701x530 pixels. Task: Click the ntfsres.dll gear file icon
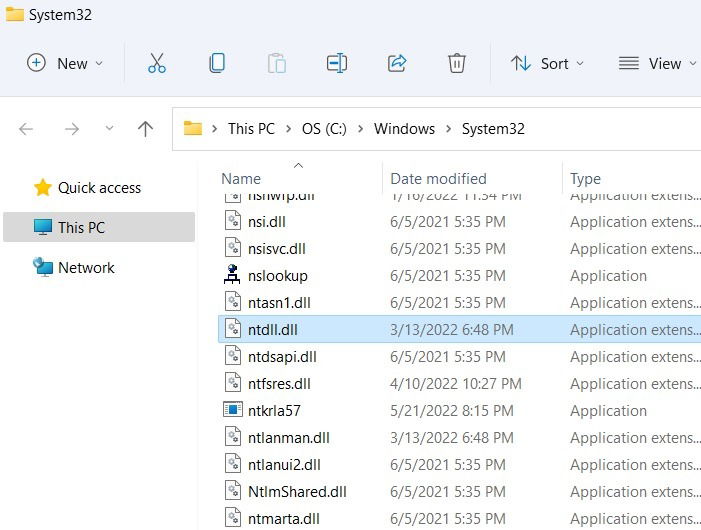[x=233, y=383]
